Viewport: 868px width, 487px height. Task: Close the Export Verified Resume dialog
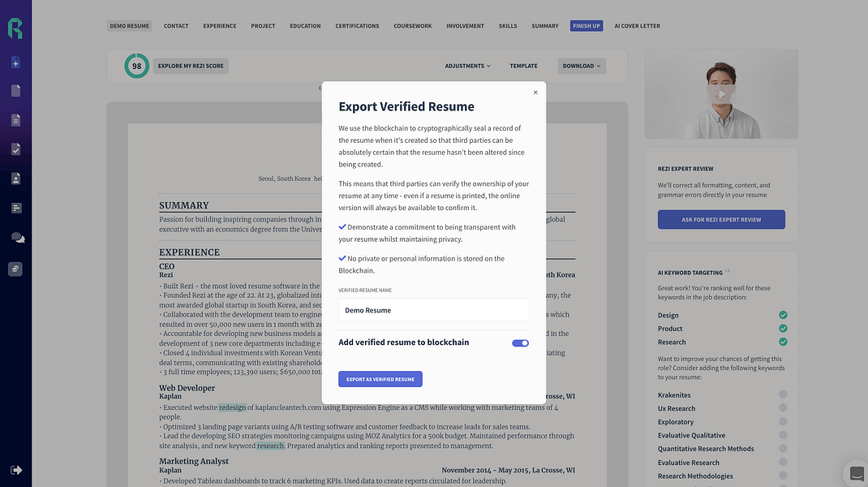point(535,93)
